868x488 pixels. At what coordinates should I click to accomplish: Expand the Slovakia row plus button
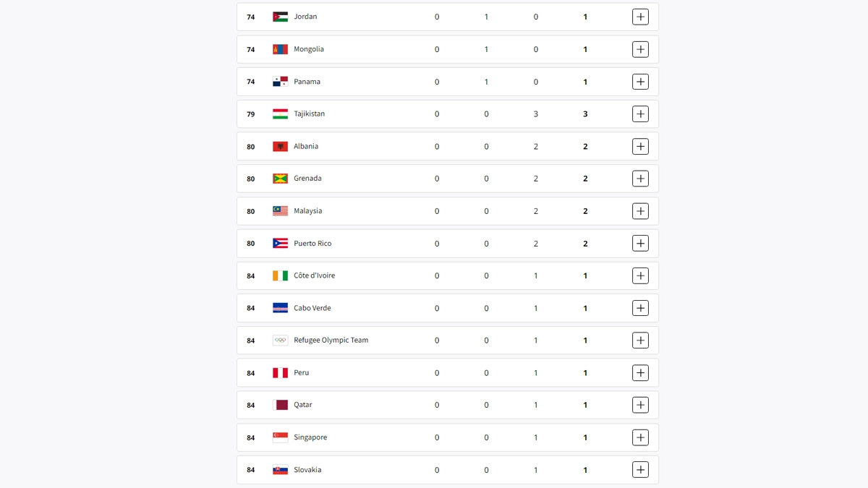pyautogui.click(x=640, y=470)
